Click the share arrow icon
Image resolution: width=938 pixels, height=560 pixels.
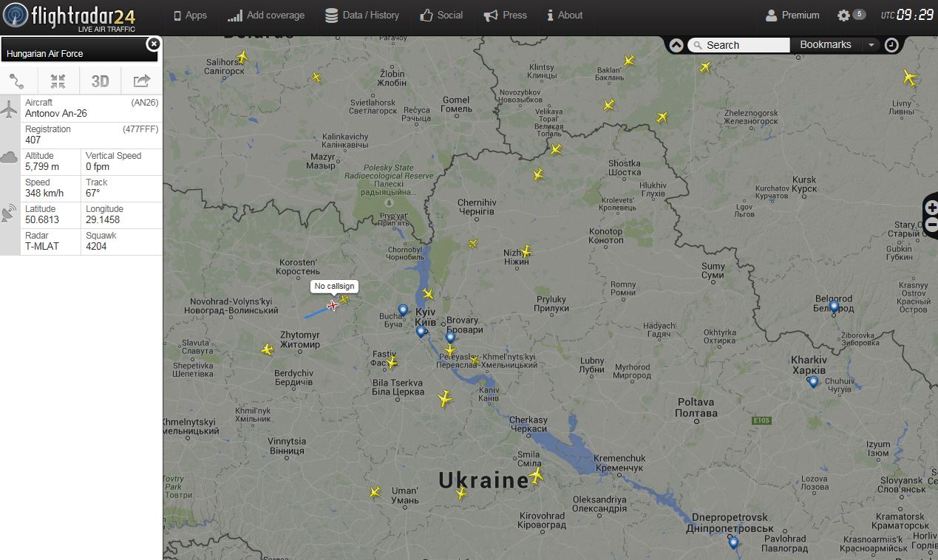pos(141,81)
